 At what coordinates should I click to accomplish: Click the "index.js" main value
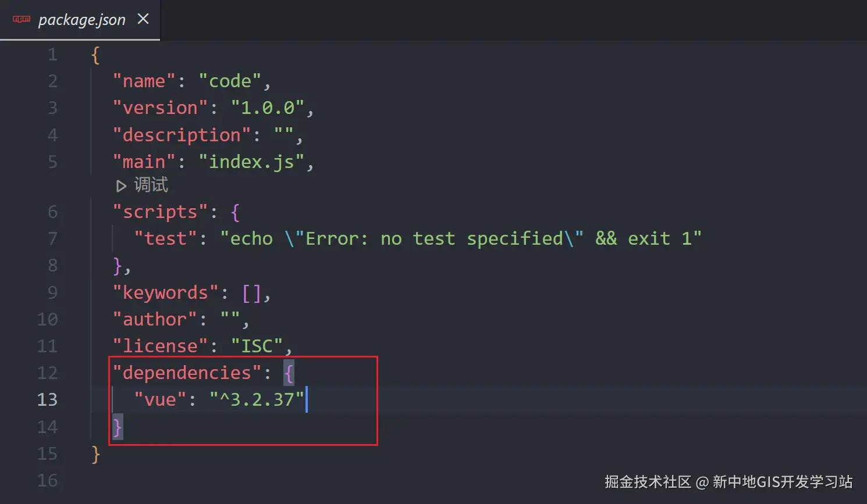251,162
